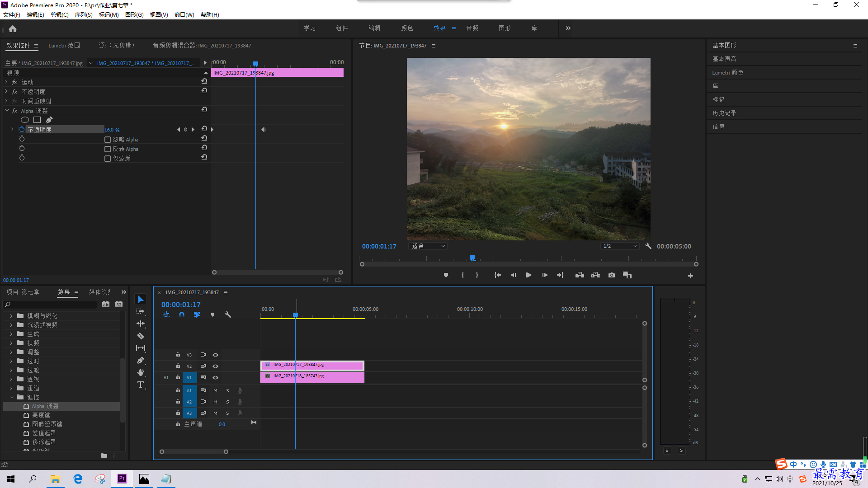Click Mark Out button

[477, 275]
